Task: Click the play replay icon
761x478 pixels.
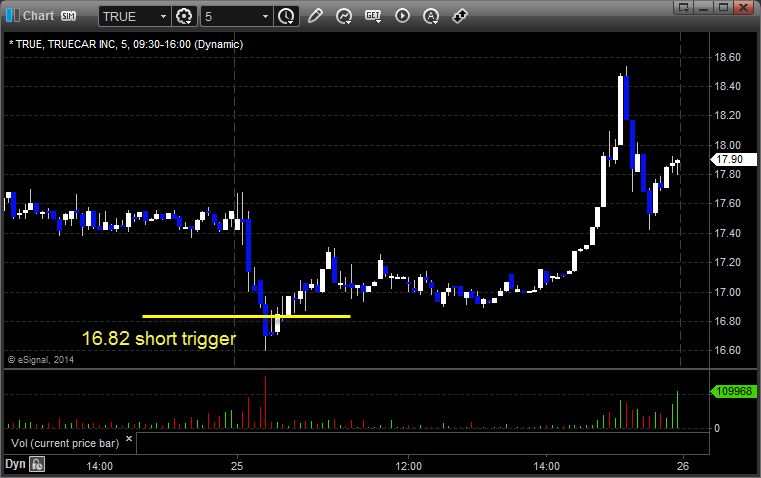Action: (402, 16)
